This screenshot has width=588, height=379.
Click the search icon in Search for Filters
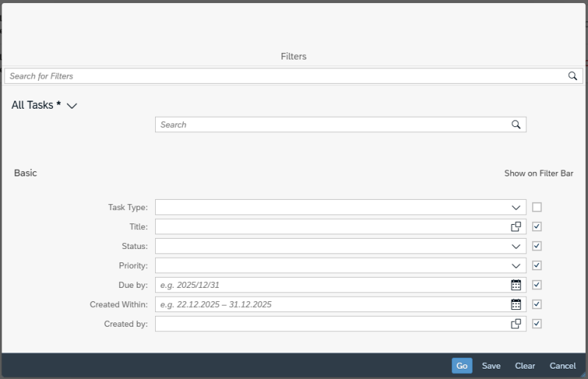tap(573, 76)
